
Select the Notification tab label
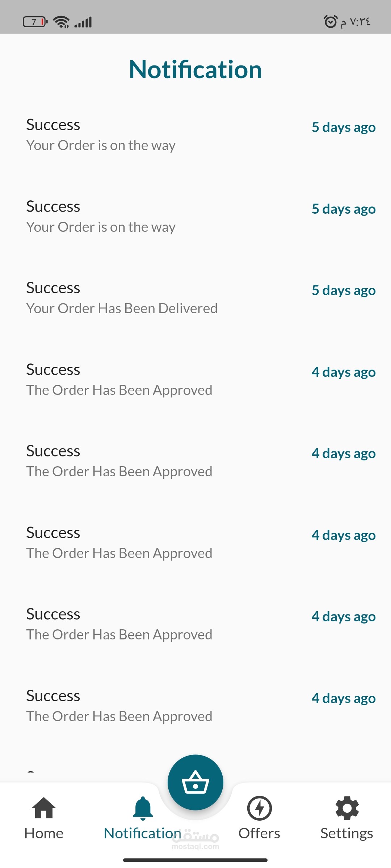coord(142,833)
